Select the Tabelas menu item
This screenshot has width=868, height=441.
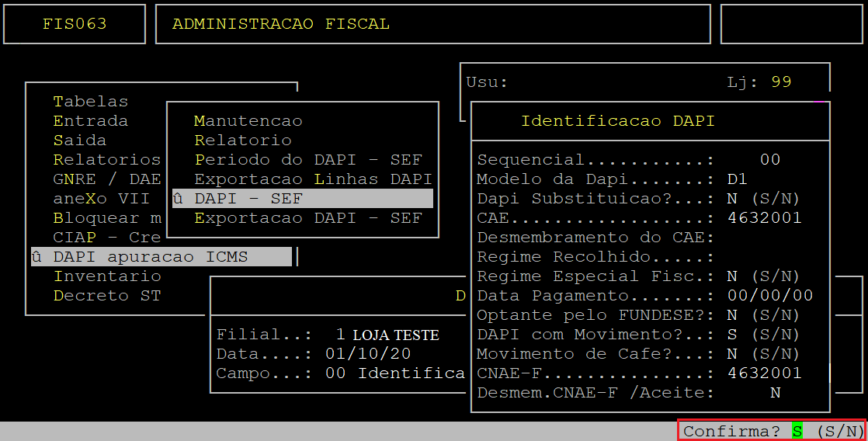point(91,102)
